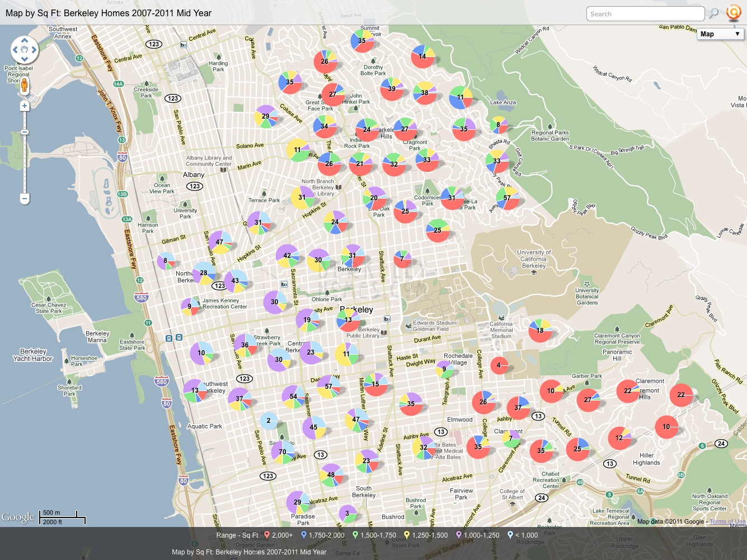Click the 'Lake Anza' label
The width and height of the screenshot is (747, 560).
tap(503, 102)
